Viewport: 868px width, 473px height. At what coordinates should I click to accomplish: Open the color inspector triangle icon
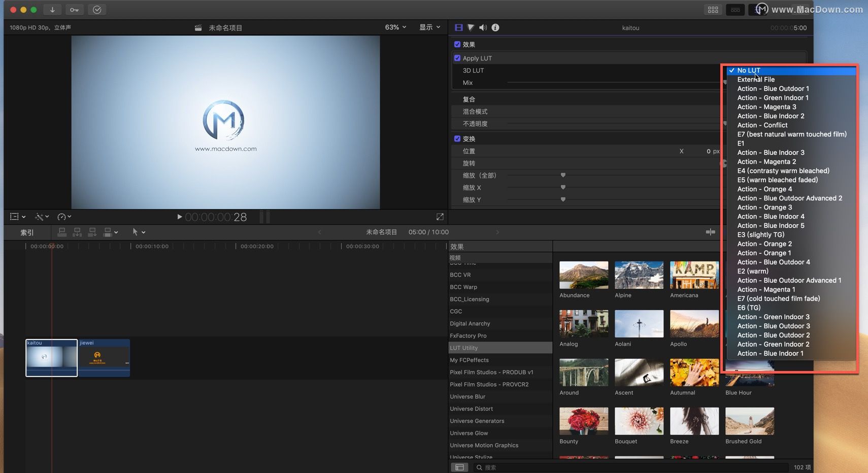coord(471,27)
